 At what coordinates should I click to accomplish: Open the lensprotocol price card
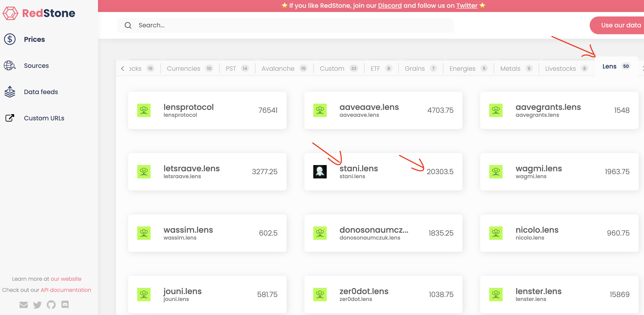pyautogui.click(x=207, y=110)
